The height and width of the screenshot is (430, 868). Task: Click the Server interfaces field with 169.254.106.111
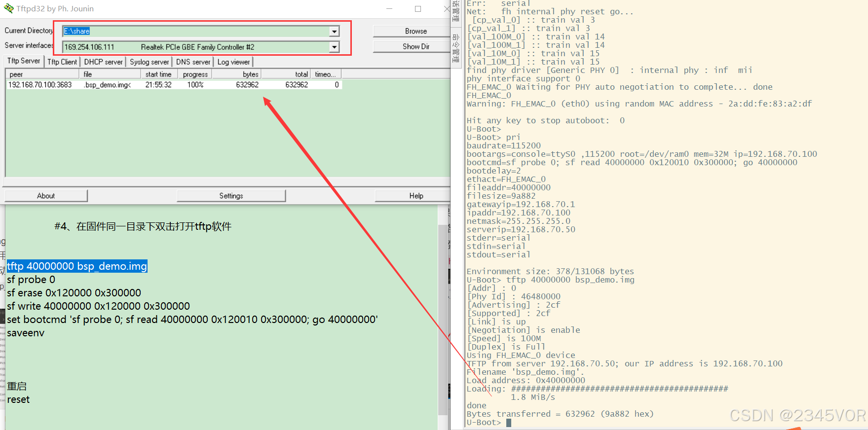point(201,47)
